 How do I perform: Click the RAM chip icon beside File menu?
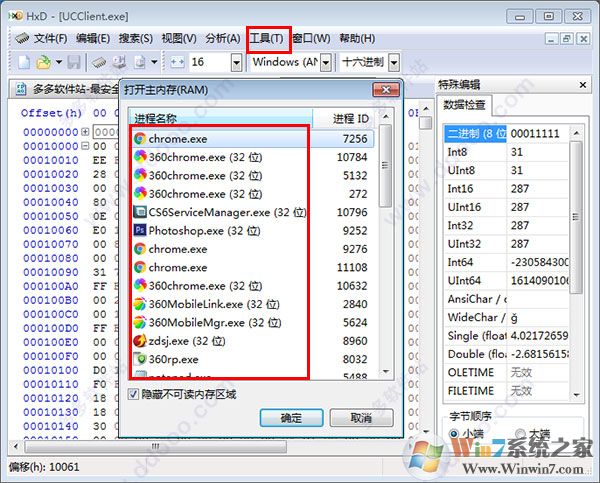pos(22,38)
